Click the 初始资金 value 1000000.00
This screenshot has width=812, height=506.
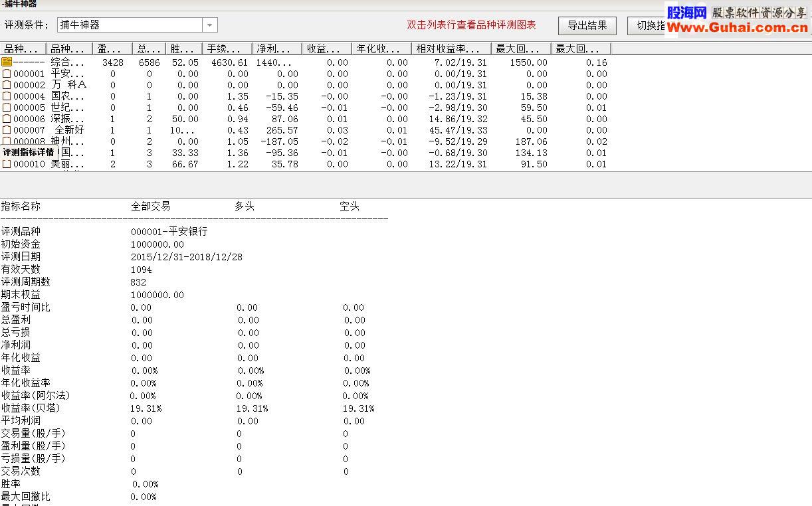coord(157,244)
